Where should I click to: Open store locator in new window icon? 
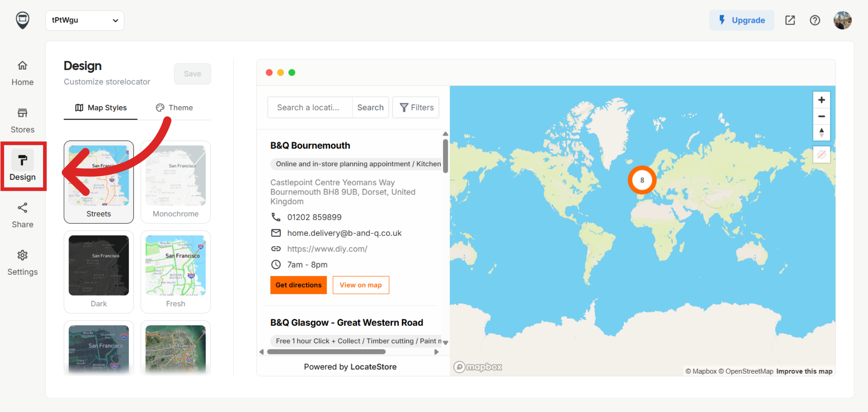pos(790,20)
